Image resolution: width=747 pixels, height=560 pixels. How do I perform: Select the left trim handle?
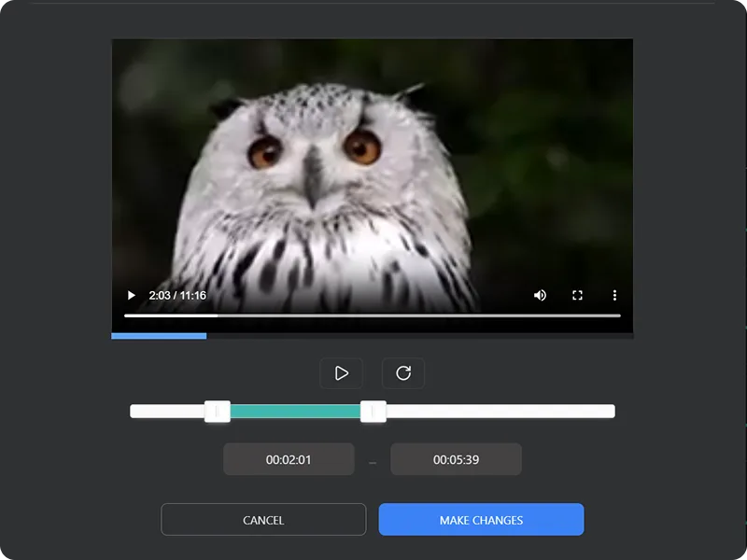(217, 411)
